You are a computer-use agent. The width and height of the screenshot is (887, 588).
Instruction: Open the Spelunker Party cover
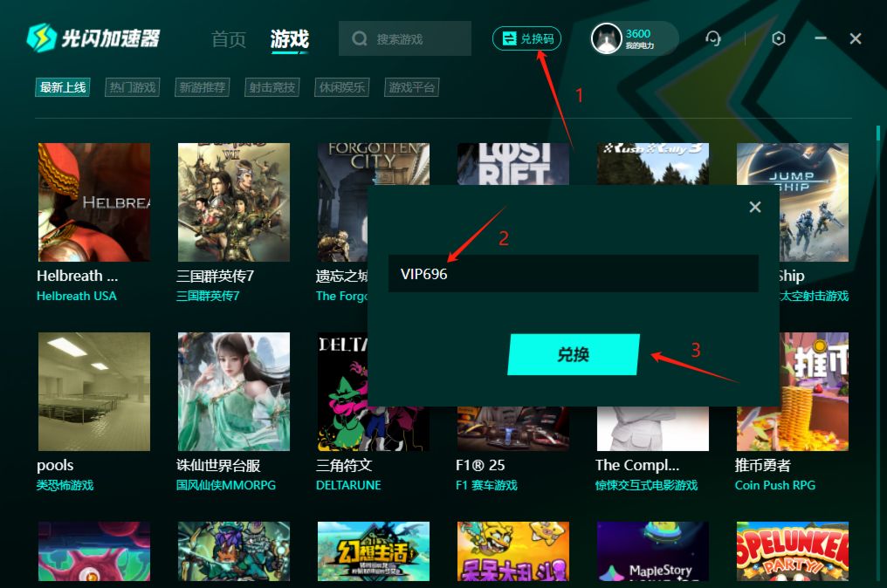point(793,551)
